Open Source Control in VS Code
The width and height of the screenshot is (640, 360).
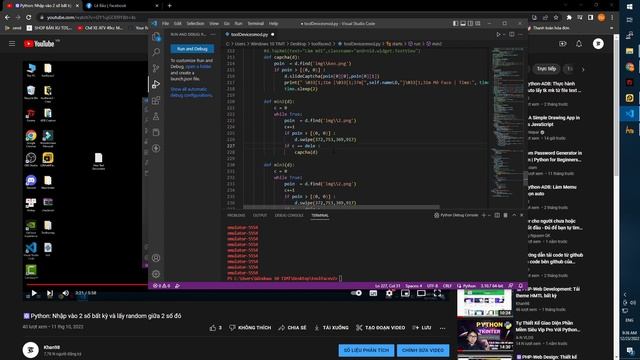156,68
